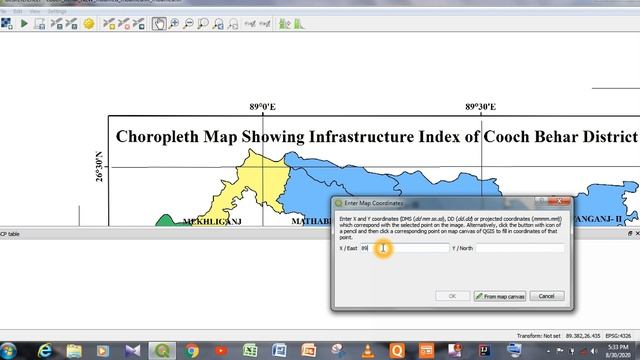The height and width of the screenshot is (360, 640).
Task: Select the Delete Point tool
Action: pos(124,24)
